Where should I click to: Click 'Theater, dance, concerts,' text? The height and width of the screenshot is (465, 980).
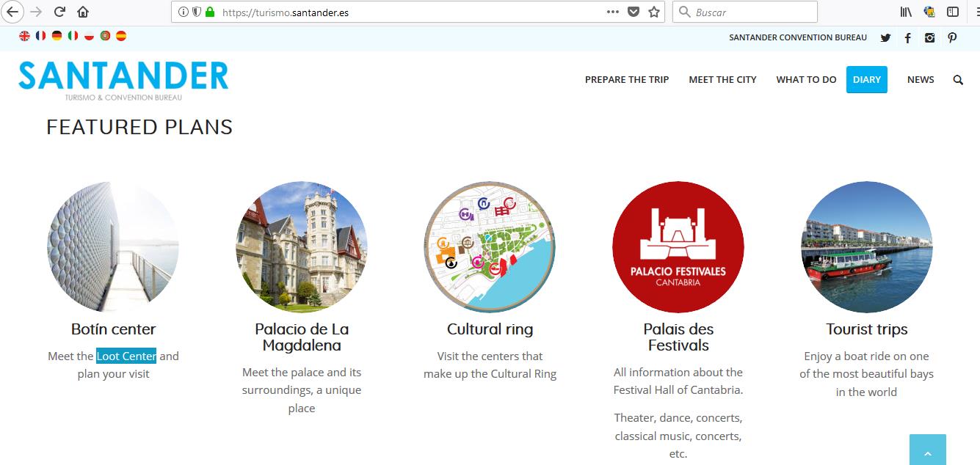tap(678, 418)
